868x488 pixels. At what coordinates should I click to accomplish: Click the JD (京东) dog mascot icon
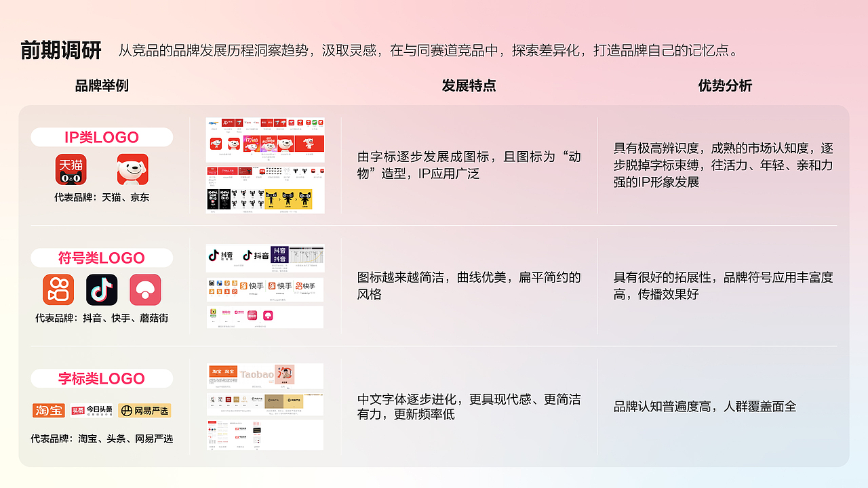pyautogui.click(x=133, y=169)
